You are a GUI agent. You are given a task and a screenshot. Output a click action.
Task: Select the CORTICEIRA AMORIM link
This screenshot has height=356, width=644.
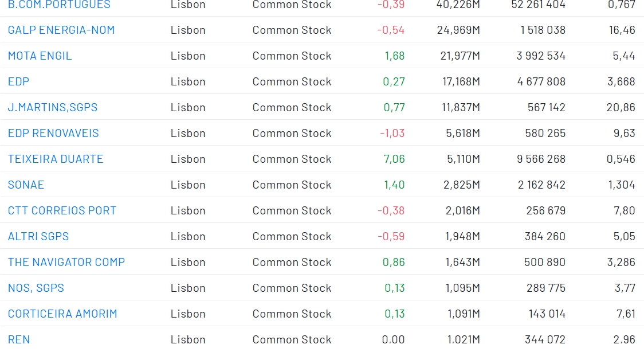click(62, 314)
